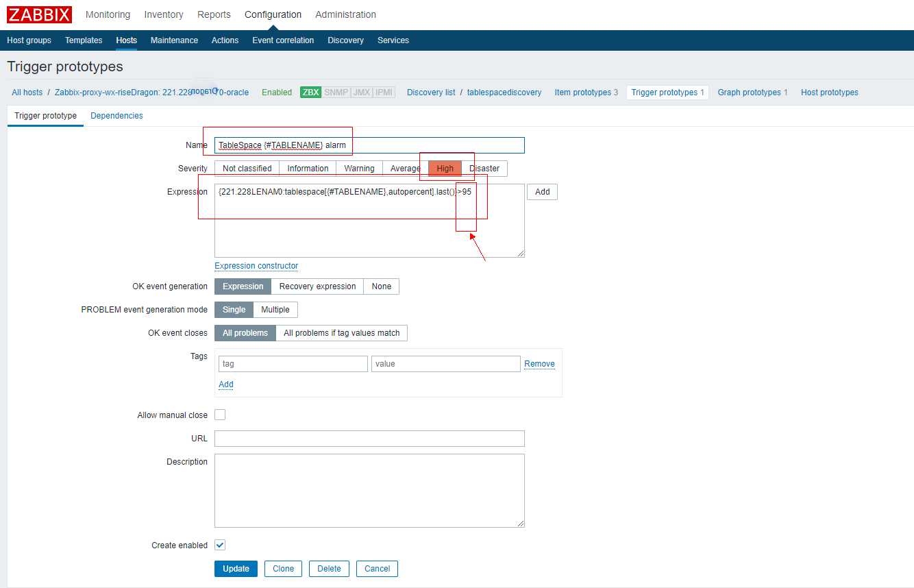Click the trigger Name input field
914x588 pixels.
click(369, 145)
